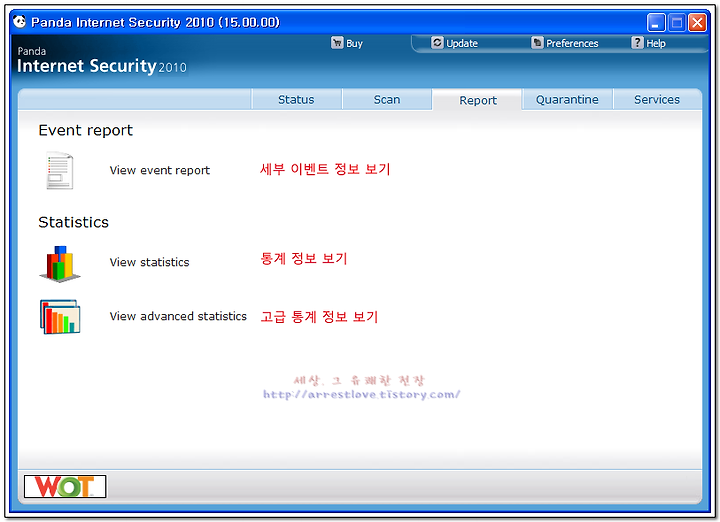Minimize the Panda Internet Security window
720x522 pixels.
(656, 22)
